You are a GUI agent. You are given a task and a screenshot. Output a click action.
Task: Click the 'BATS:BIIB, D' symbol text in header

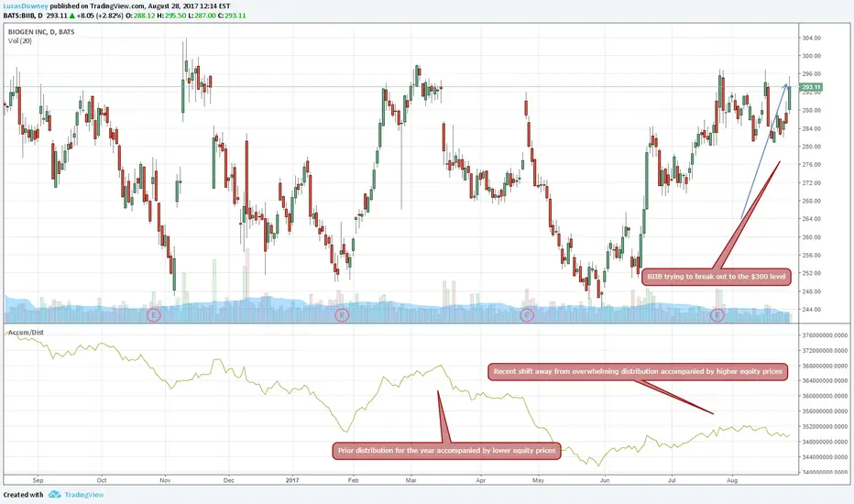click(x=23, y=16)
